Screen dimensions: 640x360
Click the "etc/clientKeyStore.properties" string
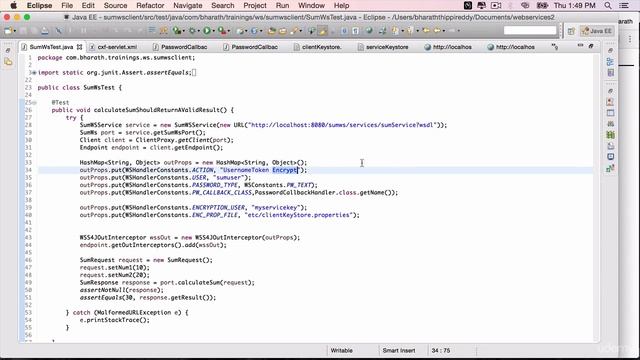click(x=299, y=215)
